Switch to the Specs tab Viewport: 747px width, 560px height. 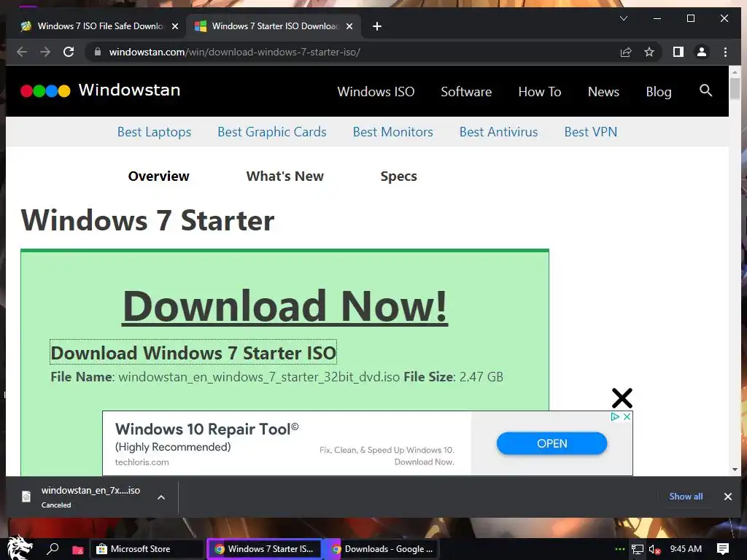tap(398, 176)
